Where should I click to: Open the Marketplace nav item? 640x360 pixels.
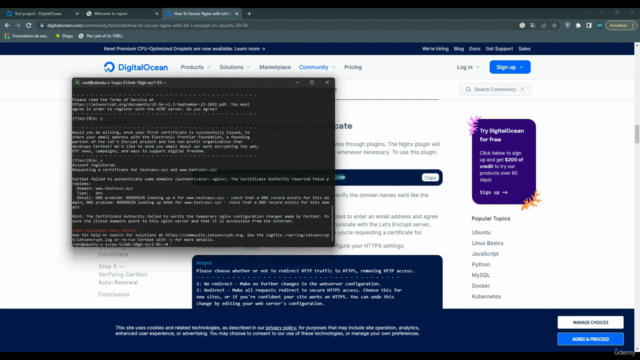coord(275,67)
